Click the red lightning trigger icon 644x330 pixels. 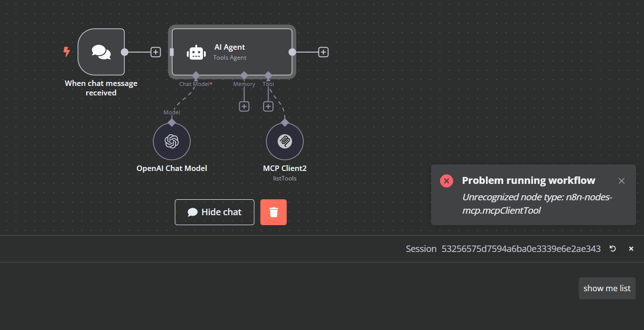point(67,52)
